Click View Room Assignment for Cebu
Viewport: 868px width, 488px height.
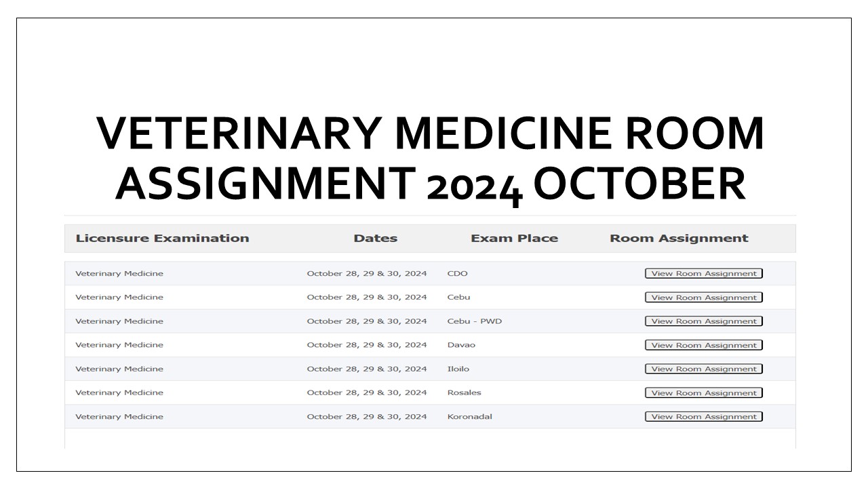click(703, 297)
